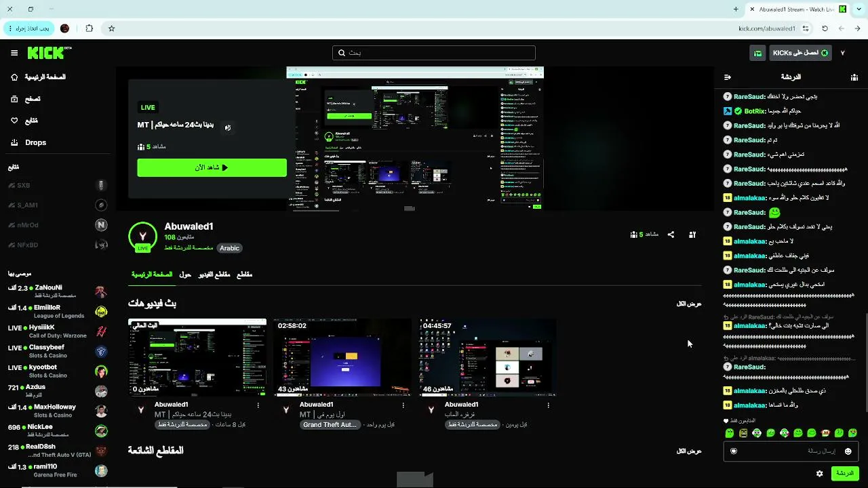
Task: Bookmark this page with the star icon
Action: 112,28
